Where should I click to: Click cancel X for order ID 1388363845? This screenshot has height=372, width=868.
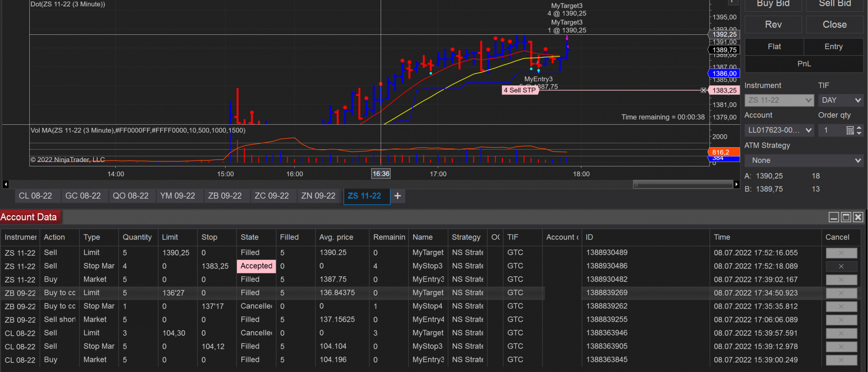pos(841,360)
